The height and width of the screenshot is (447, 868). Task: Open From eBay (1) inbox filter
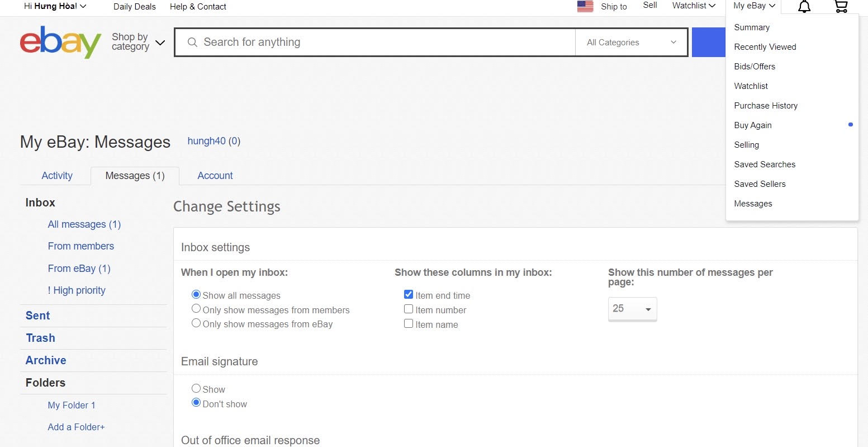pos(79,269)
